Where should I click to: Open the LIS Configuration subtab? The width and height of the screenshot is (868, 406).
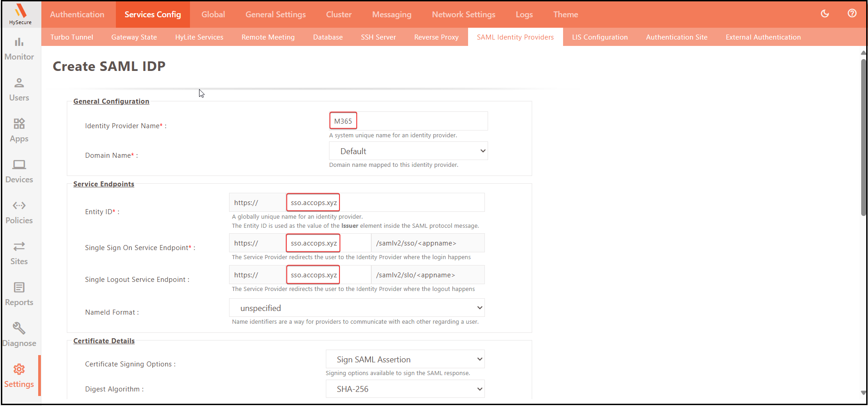tap(599, 37)
